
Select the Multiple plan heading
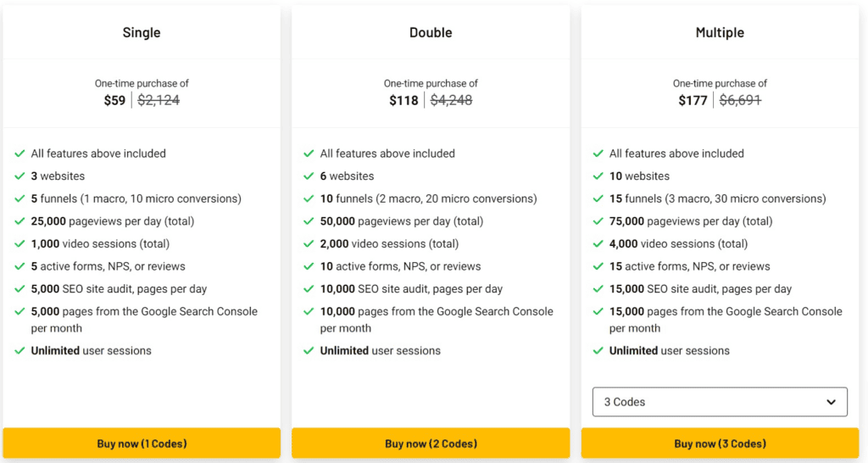720,33
